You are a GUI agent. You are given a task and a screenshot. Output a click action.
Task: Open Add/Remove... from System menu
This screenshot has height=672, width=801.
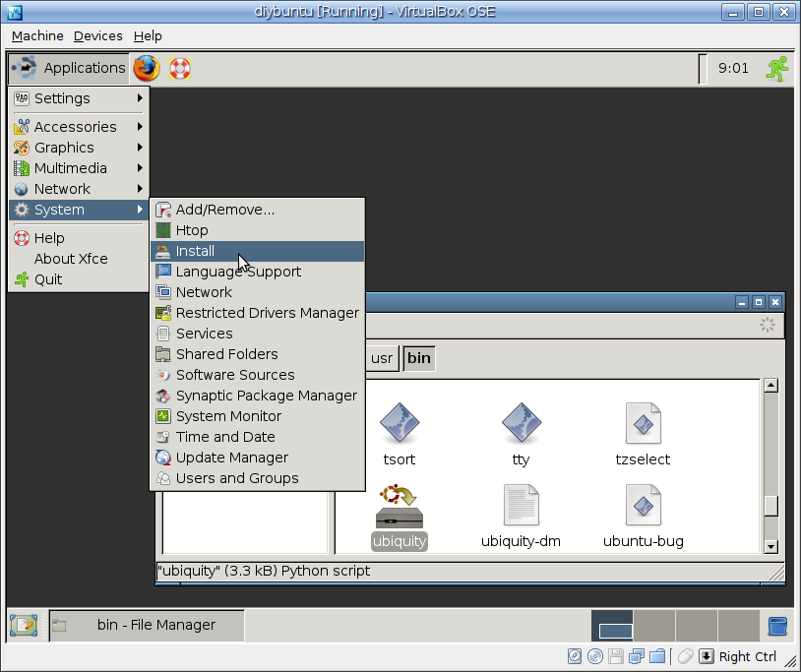pyautogui.click(x=258, y=210)
